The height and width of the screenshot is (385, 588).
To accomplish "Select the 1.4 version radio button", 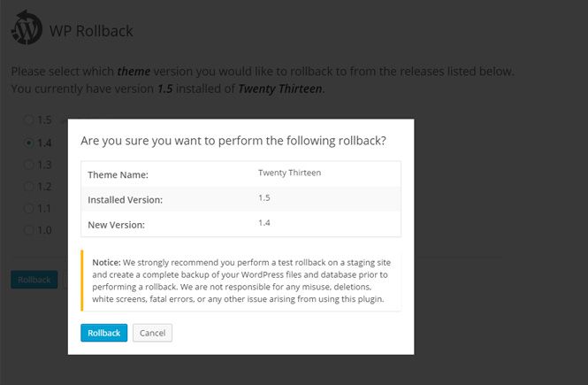I will pos(28,142).
